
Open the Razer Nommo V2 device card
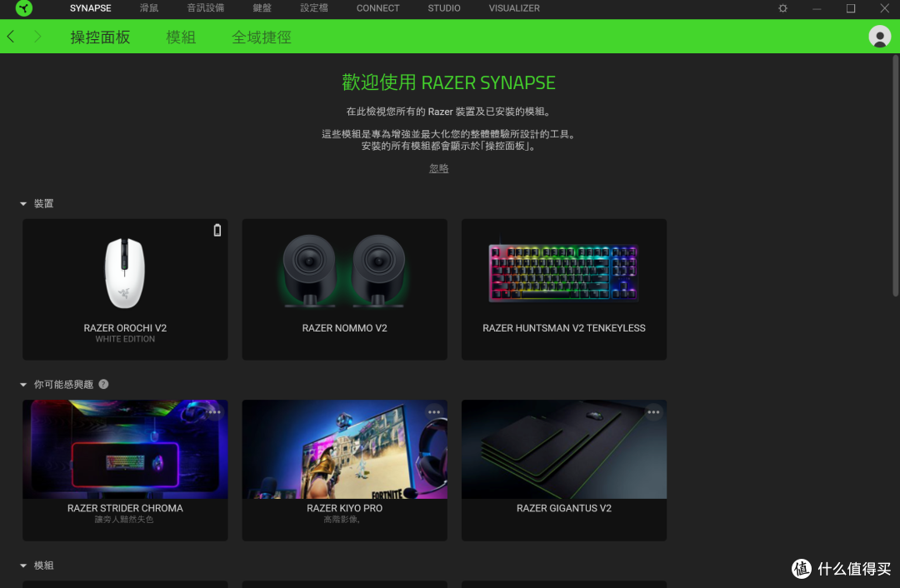click(x=344, y=289)
